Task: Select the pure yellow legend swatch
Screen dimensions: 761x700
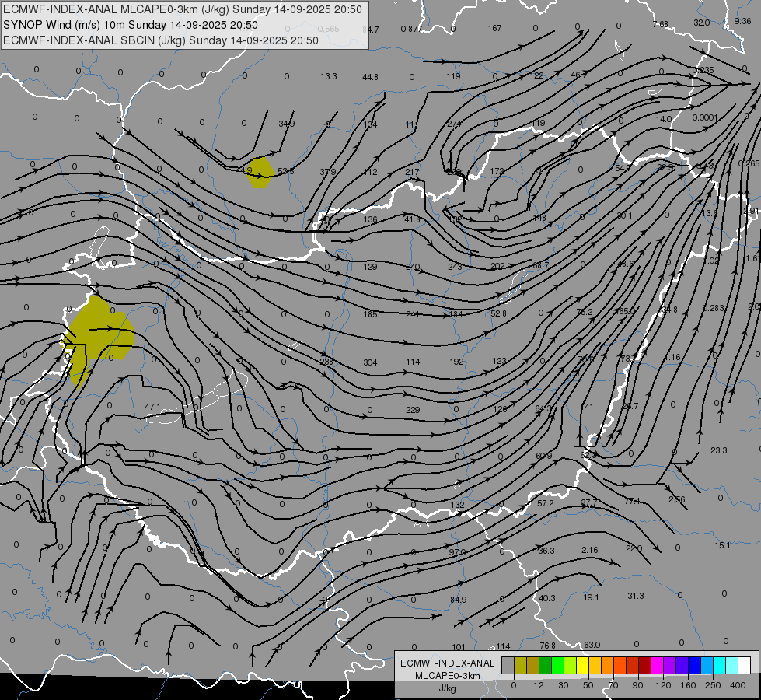Action: [x=583, y=665]
